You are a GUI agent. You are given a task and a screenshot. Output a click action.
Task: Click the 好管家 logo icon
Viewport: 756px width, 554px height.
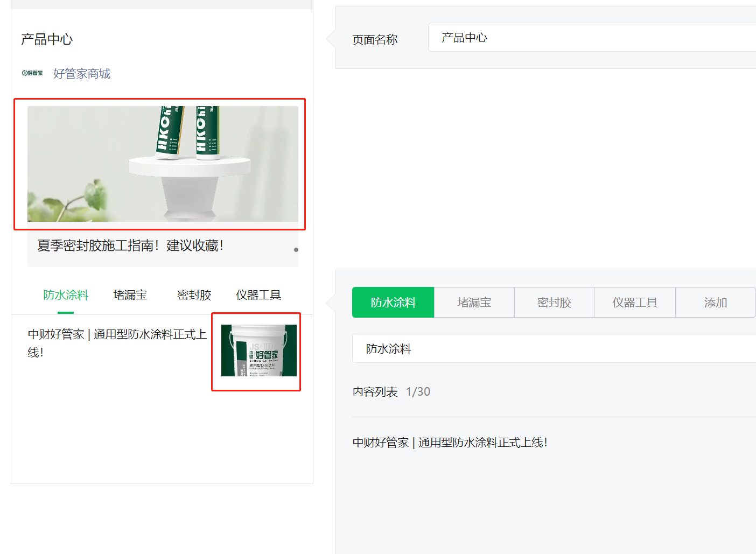32,73
